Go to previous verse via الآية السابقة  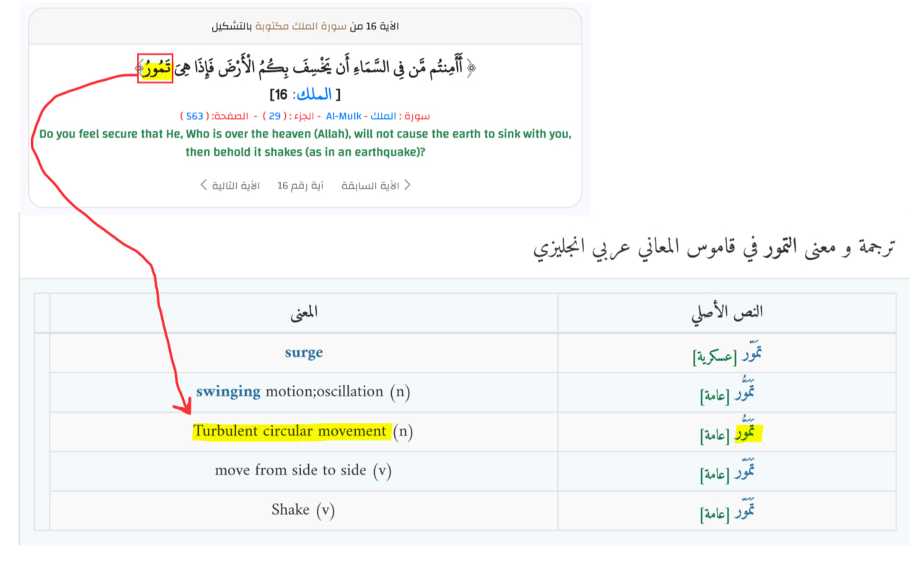pos(380,186)
